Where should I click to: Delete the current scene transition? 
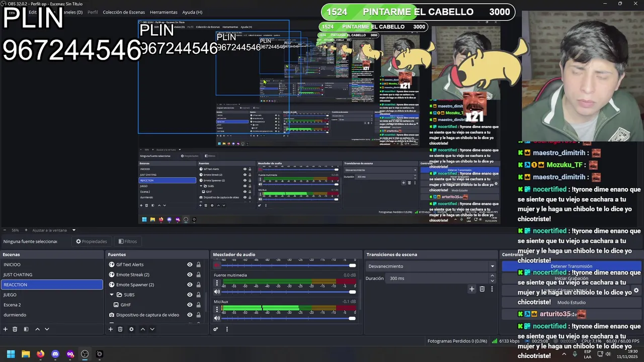click(482, 289)
